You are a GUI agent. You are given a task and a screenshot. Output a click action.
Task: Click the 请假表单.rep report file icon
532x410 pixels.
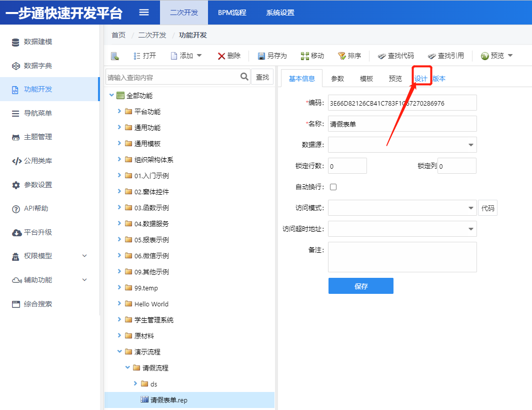tap(144, 399)
